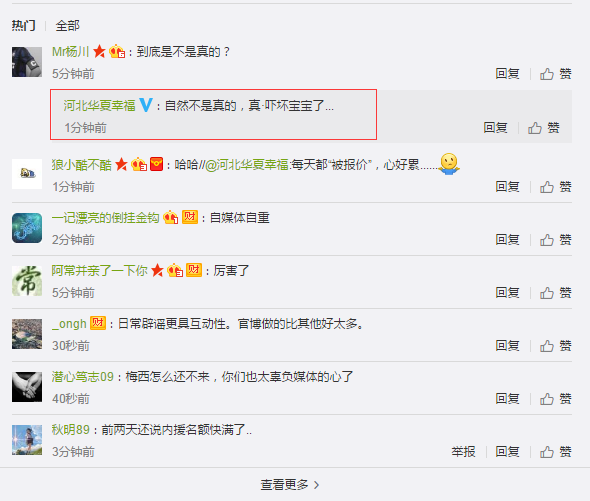Like the '厉害了' comment

click(x=556, y=293)
